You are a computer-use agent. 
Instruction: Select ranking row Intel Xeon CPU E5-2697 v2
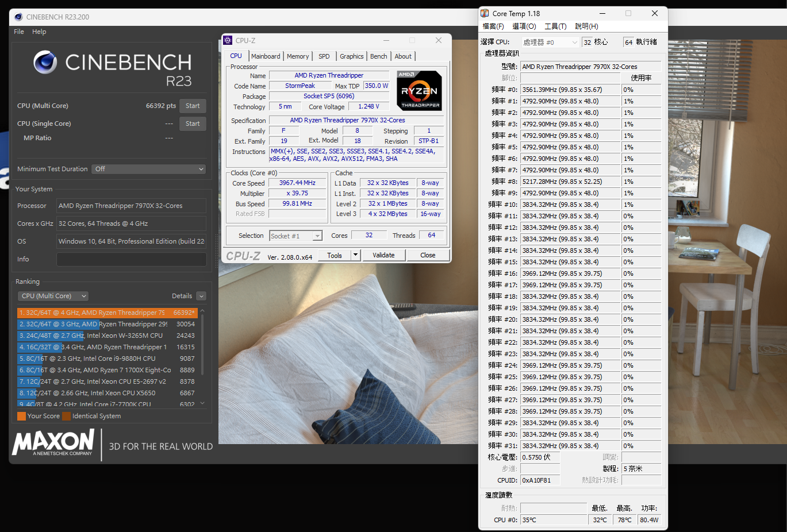point(108,381)
